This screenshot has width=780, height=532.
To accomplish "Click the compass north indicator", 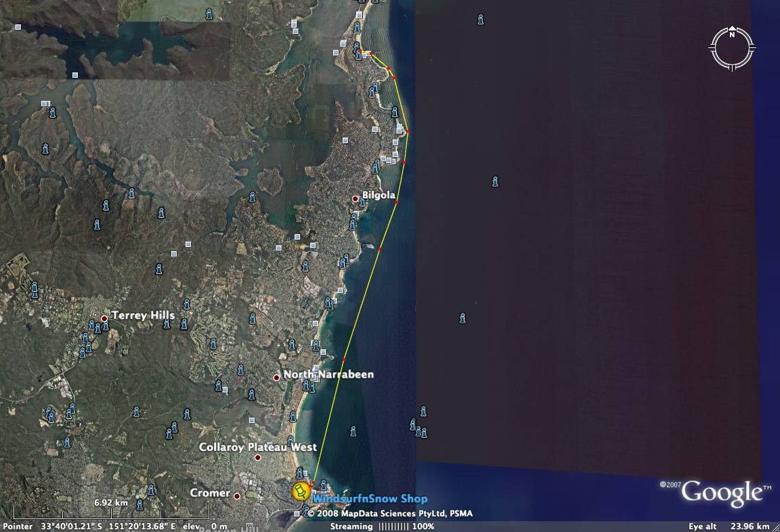I will tap(732, 35).
